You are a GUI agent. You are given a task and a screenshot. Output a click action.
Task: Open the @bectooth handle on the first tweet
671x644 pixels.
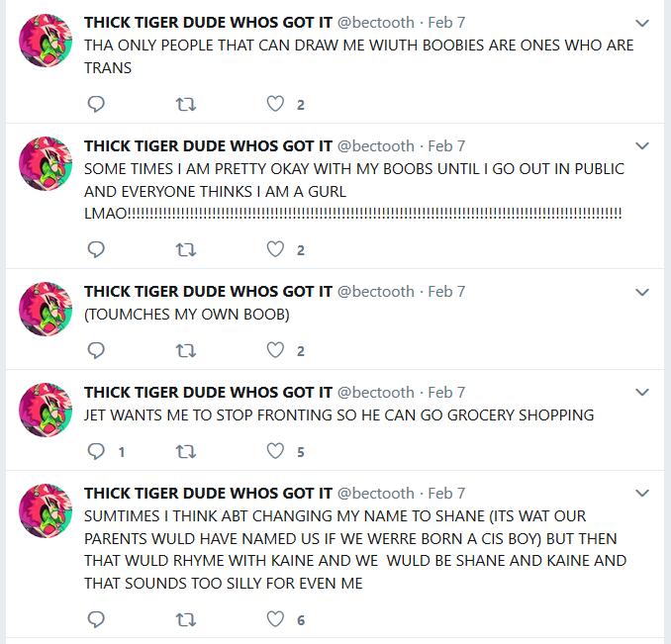[x=376, y=23]
